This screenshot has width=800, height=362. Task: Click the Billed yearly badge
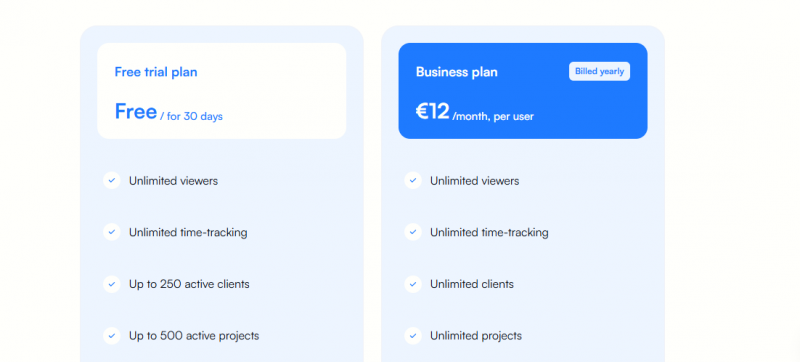coord(599,71)
